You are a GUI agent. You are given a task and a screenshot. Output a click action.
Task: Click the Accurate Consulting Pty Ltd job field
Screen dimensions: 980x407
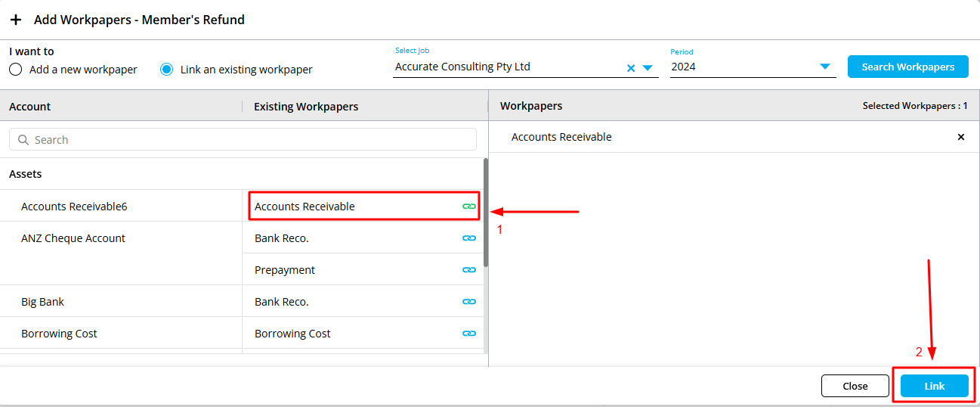coord(506,67)
